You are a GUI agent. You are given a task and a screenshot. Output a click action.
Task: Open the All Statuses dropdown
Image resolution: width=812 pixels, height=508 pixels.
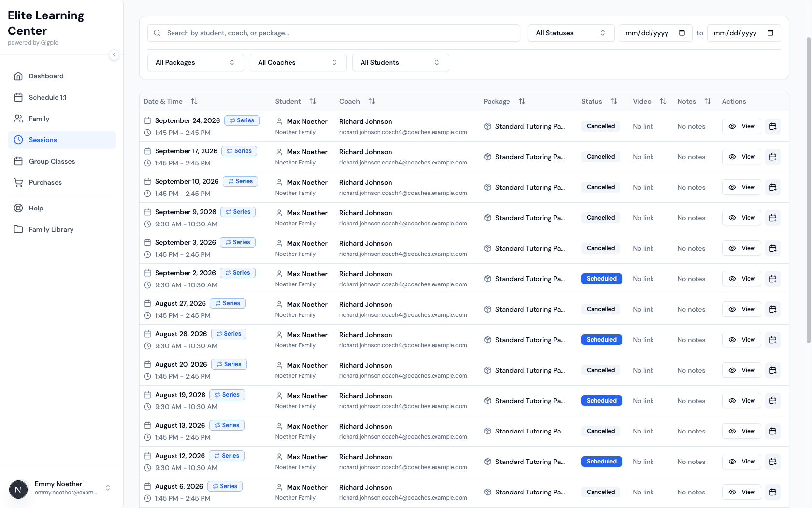pyautogui.click(x=570, y=33)
